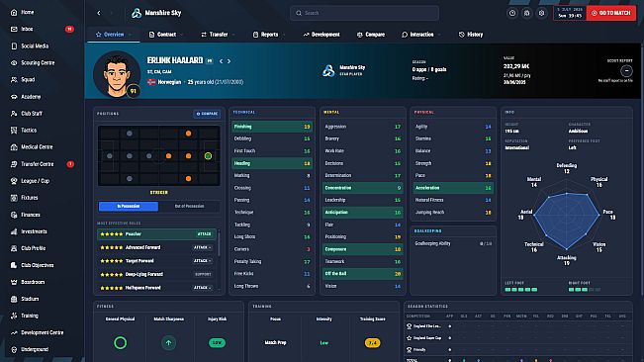Click the Finishing attribute row
This screenshot has width=644, height=362.
(x=272, y=127)
